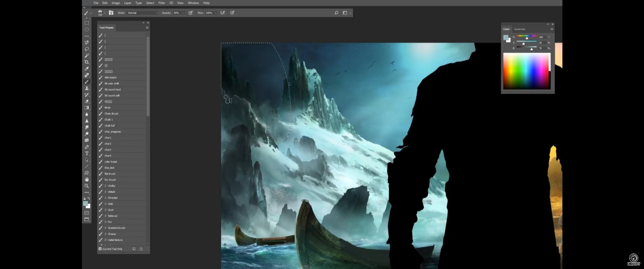Select the Healing Brush bandage tool
This screenshot has height=269, width=644.
coord(87,75)
